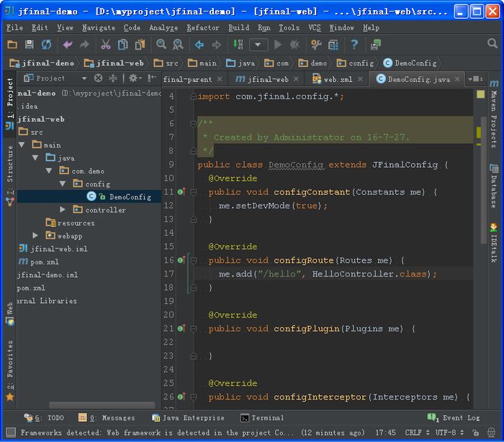The height and width of the screenshot is (442, 504).
Task: Click the yellow inspection indicator square
Action: click(480, 94)
